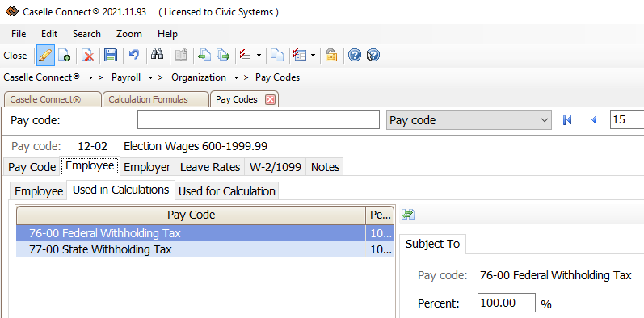Click the blue undo arrow icon

(x=134, y=55)
